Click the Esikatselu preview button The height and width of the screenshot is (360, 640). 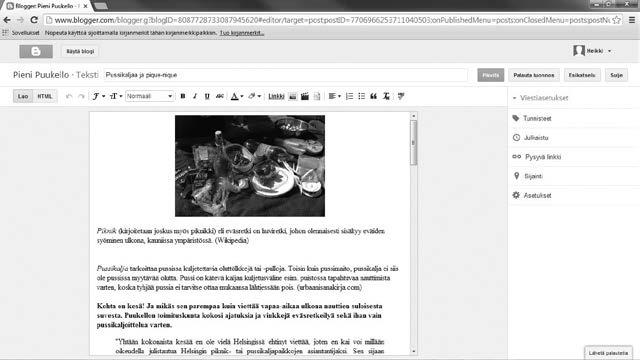pos(582,75)
